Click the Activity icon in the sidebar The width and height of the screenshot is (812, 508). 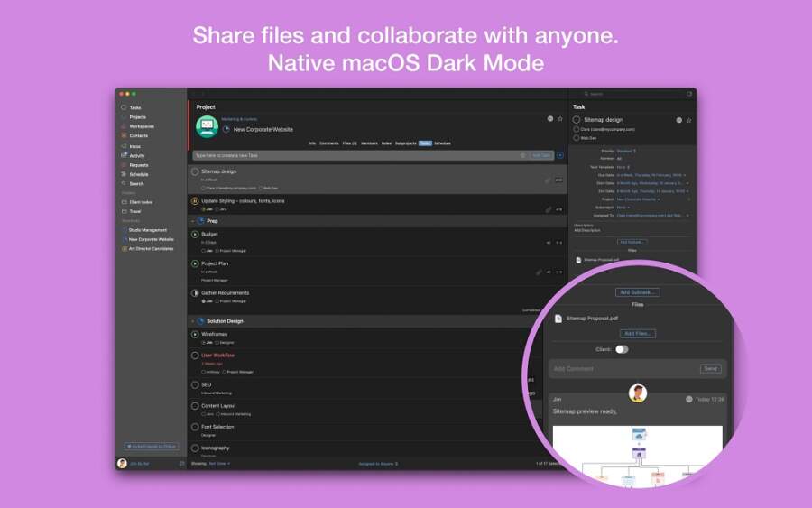tap(125, 156)
